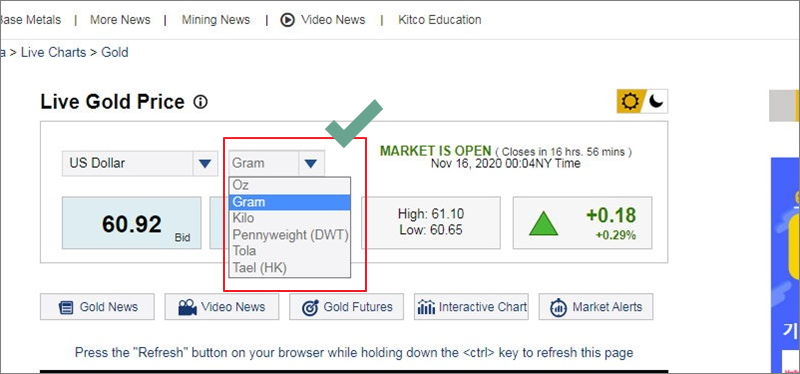The width and height of the screenshot is (800, 374).
Task: Switch to the dark mode moon icon
Action: (x=656, y=102)
